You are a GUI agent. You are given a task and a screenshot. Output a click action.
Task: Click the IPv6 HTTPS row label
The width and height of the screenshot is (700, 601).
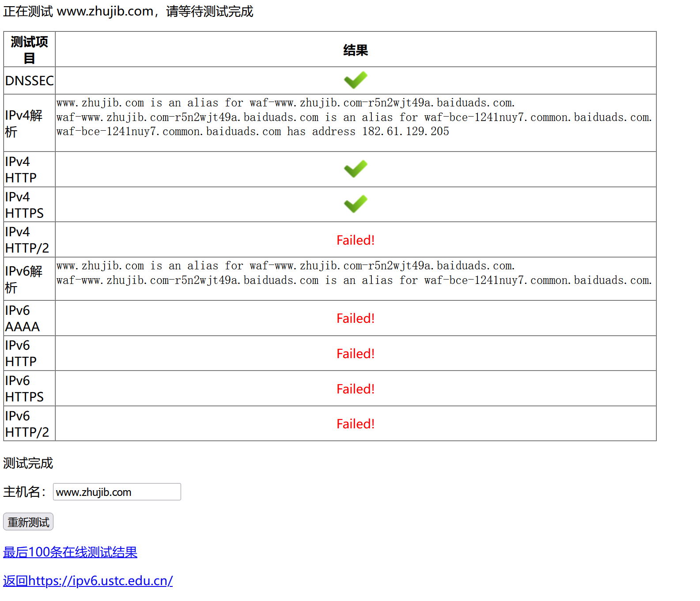tap(24, 389)
